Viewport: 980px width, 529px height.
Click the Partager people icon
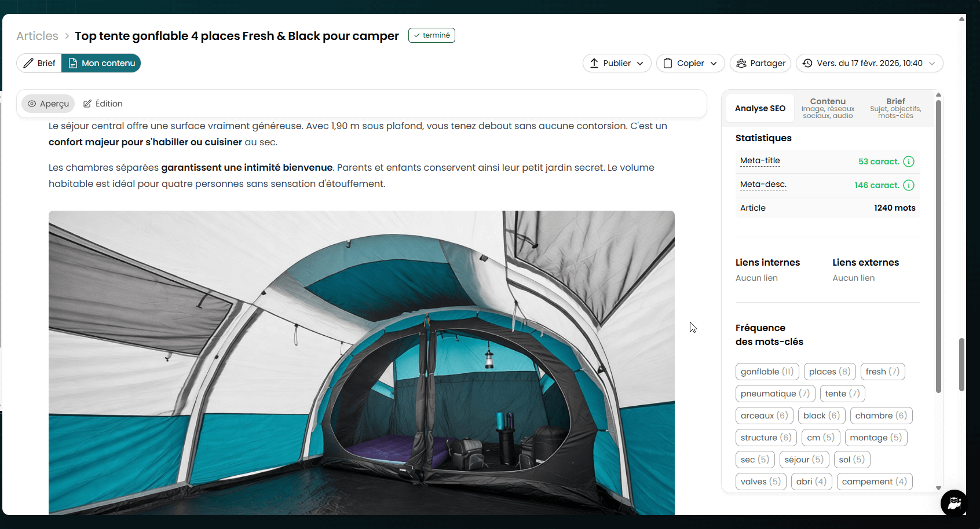(x=741, y=63)
